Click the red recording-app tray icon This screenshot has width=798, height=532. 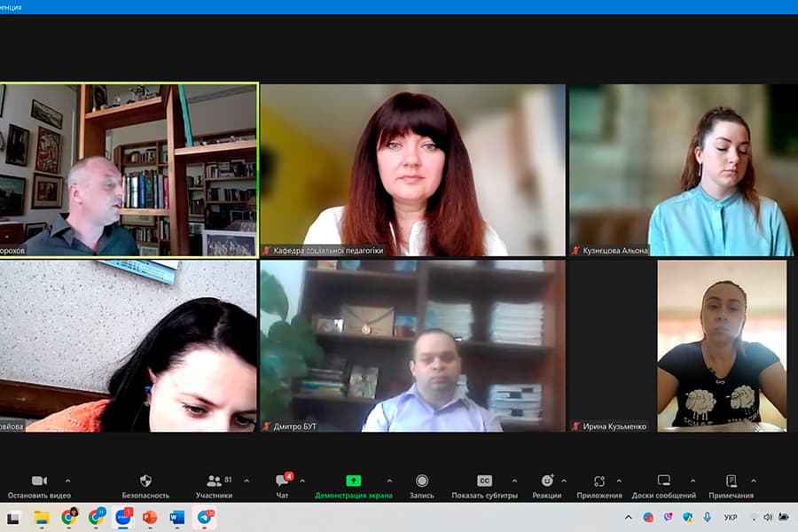click(648, 517)
